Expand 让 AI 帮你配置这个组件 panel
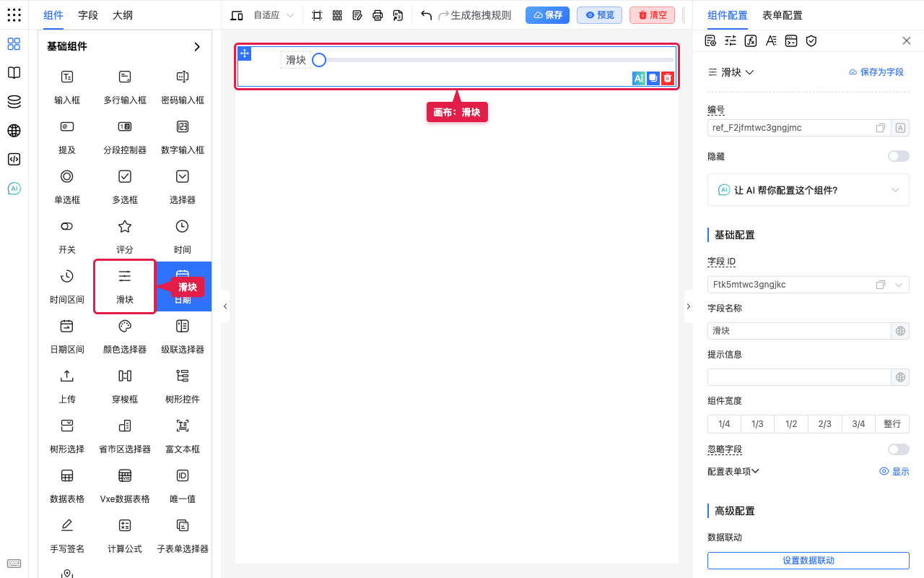This screenshot has height=578, width=924. (808, 190)
